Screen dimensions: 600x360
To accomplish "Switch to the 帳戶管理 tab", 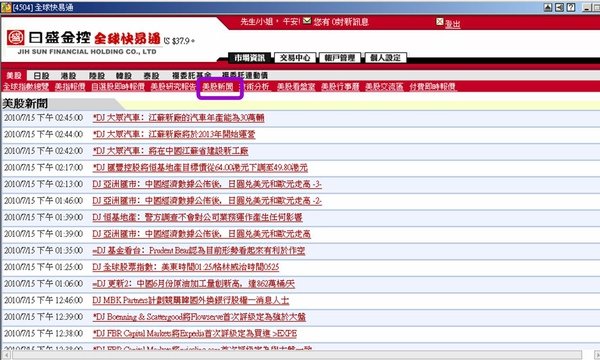I will [340, 58].
